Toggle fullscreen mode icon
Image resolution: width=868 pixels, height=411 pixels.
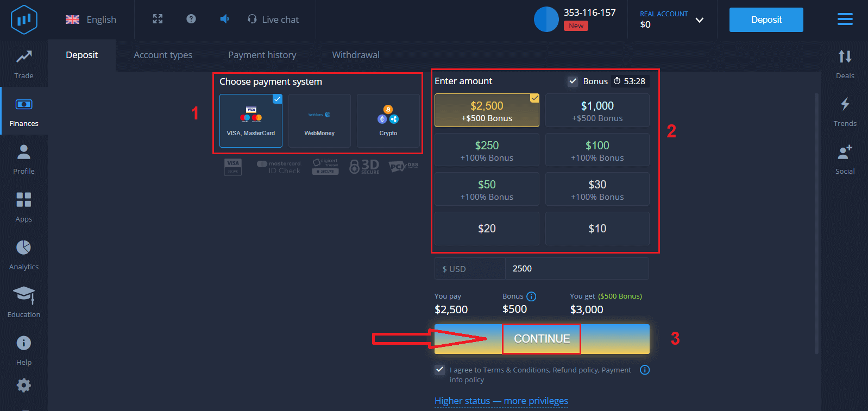click(x=158, y=19)
